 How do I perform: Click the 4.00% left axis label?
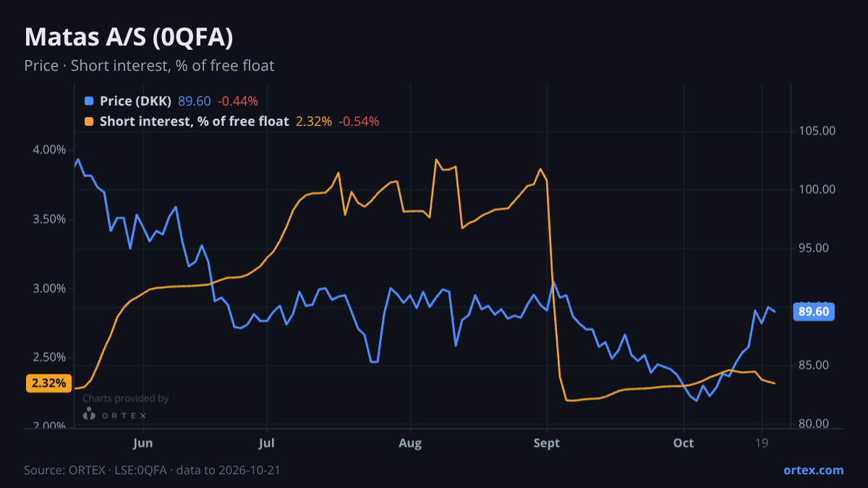click(x=50, y=150)
